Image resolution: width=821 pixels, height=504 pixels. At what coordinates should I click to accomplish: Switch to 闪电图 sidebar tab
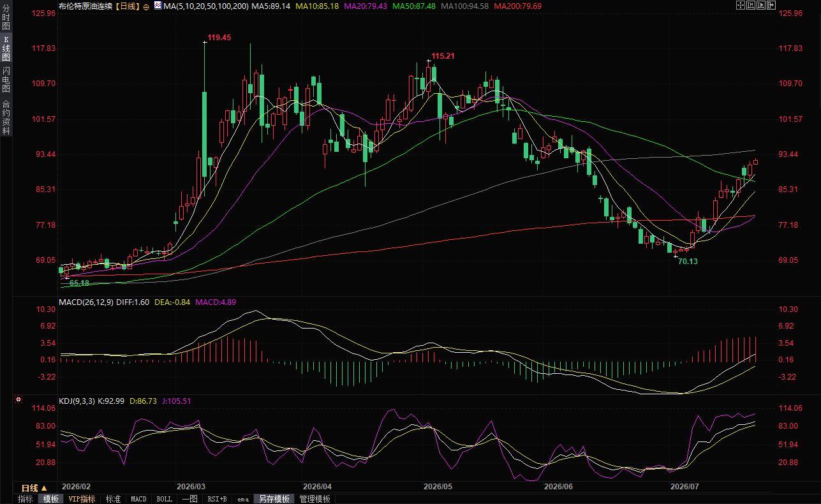6,79
